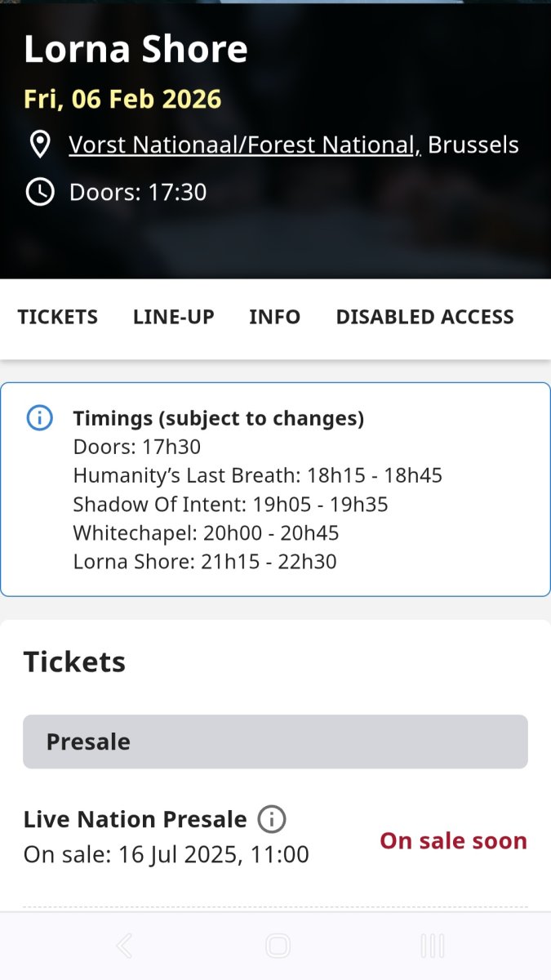Switch to the TICKETS tab
This screenshot has width=551, height=980.
click(x=58, y=317)
